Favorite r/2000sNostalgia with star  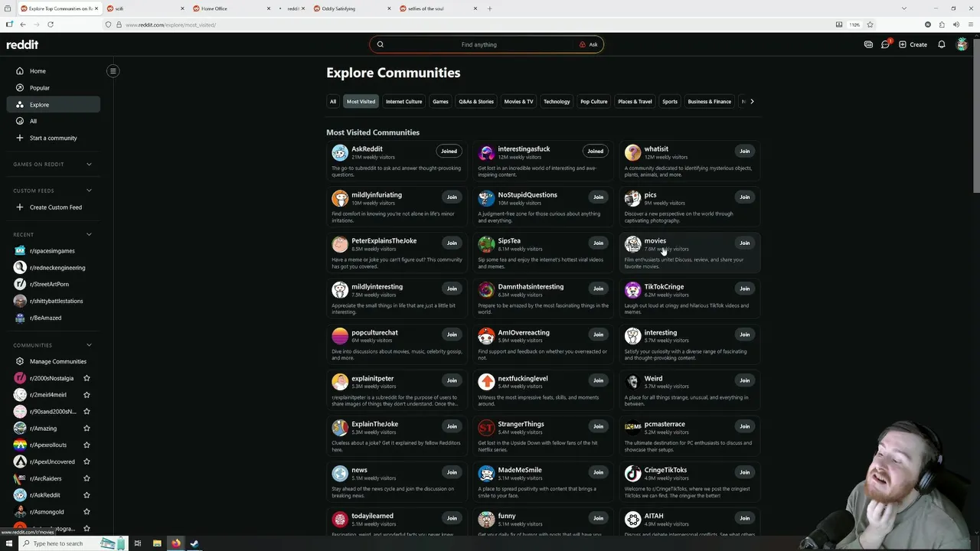pyautogui.click(x=87, y=378)
